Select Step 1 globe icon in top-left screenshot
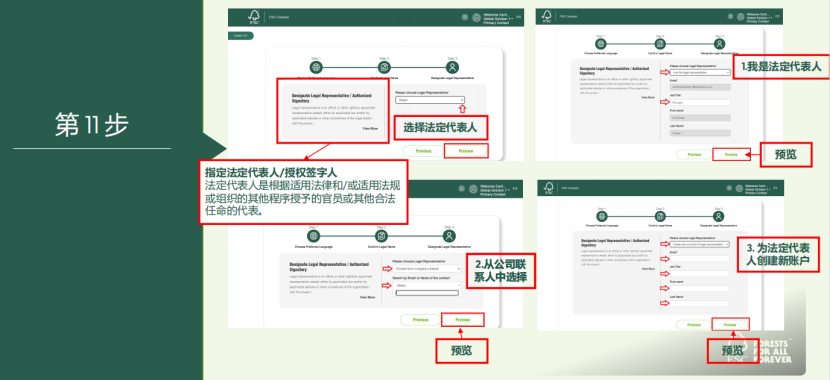 (x=316, y=67)
